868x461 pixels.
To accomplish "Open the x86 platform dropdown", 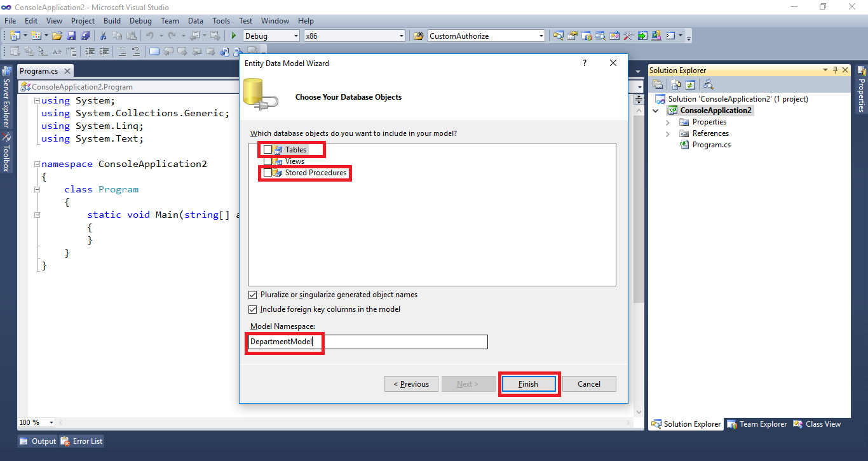I will point(400,36).
